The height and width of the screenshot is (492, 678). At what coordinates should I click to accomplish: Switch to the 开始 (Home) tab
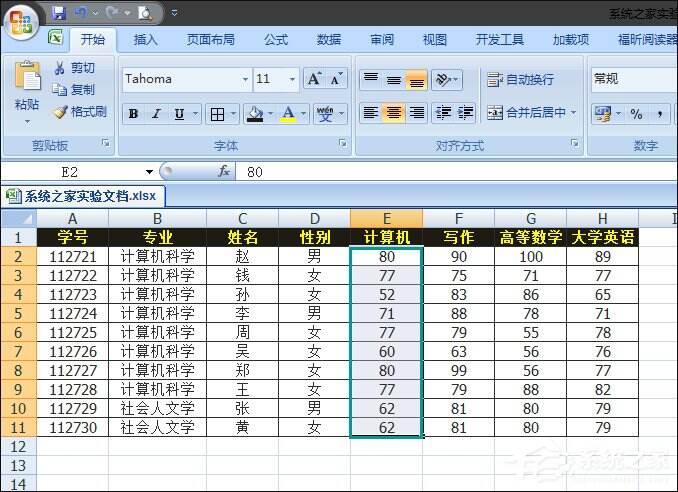[x=93, y=40]
